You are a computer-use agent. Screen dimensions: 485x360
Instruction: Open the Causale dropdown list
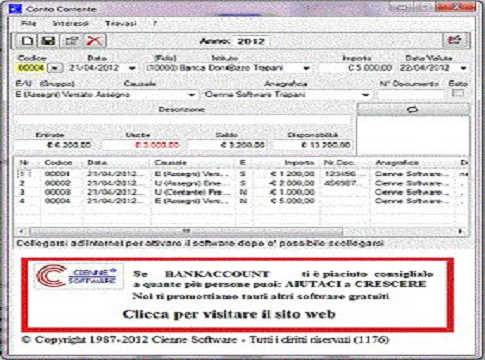tap(191, 95)
